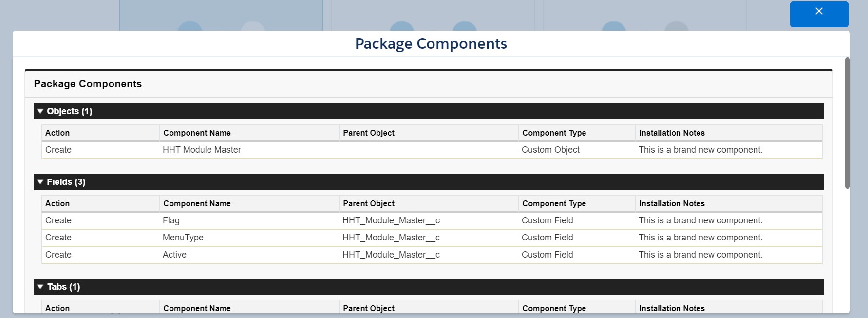Click the dialog's vertical scrollbar

847,122
